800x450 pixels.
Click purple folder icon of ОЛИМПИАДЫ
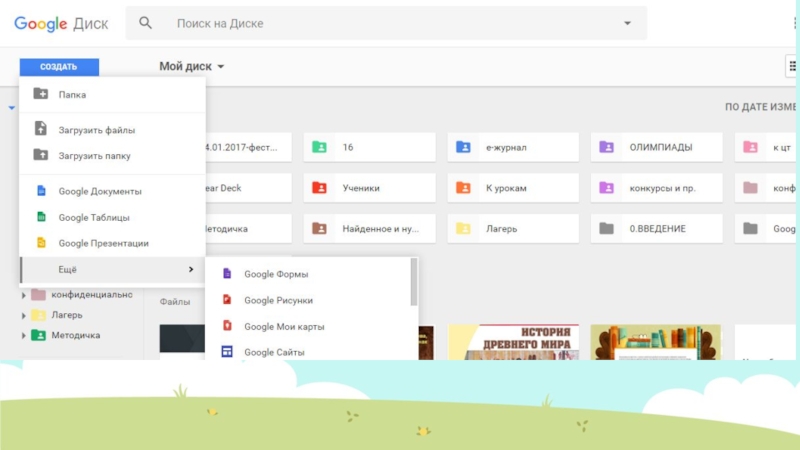[x=607, y=147]
